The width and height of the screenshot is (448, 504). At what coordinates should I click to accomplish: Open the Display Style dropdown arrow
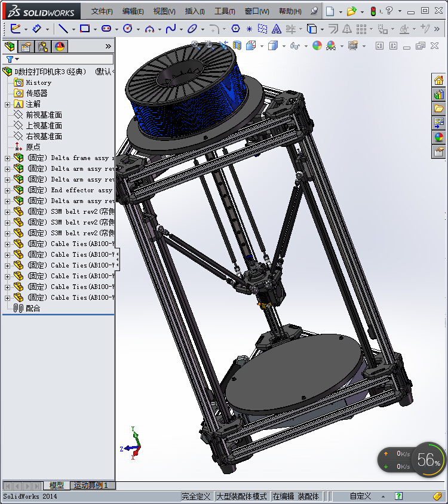coord(284,47)
